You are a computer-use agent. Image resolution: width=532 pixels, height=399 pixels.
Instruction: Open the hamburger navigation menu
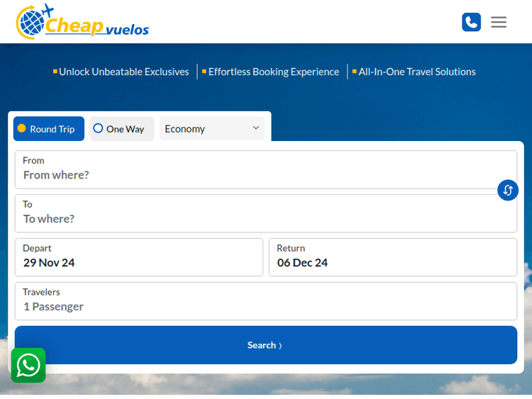pos(499,22)
